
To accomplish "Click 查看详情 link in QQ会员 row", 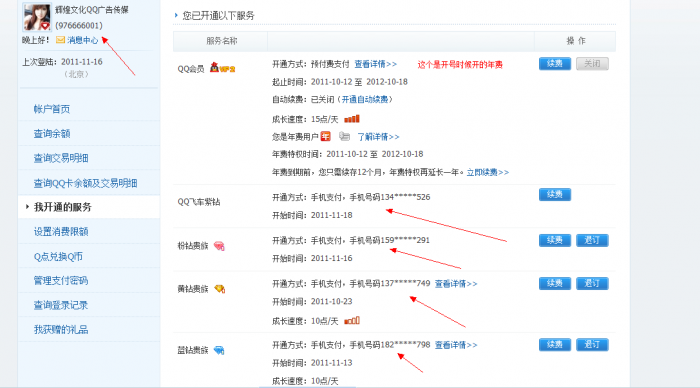I will [x=375, y=64].
